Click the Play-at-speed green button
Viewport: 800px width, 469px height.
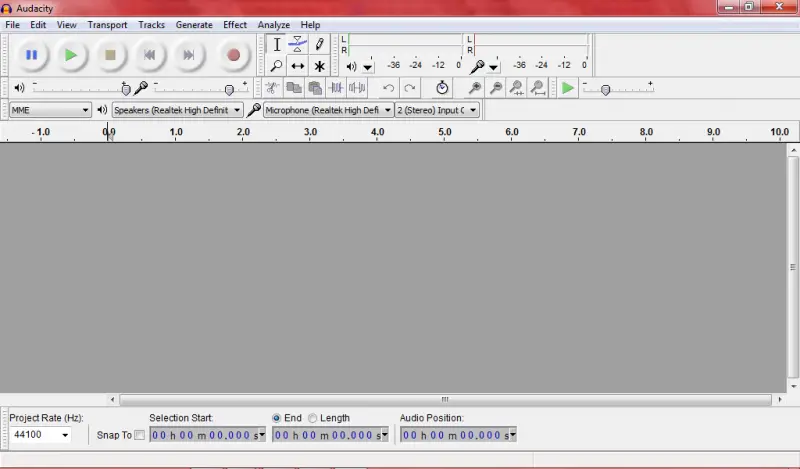click(567, 88)
